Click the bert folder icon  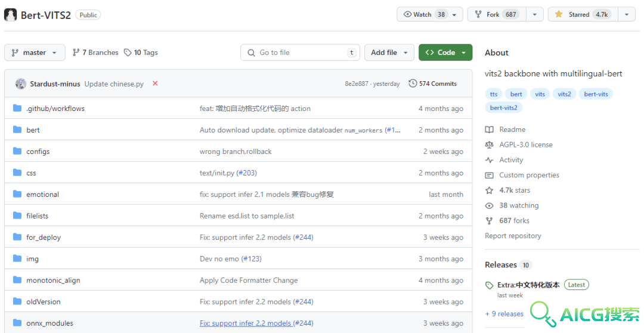pos(17,129)
